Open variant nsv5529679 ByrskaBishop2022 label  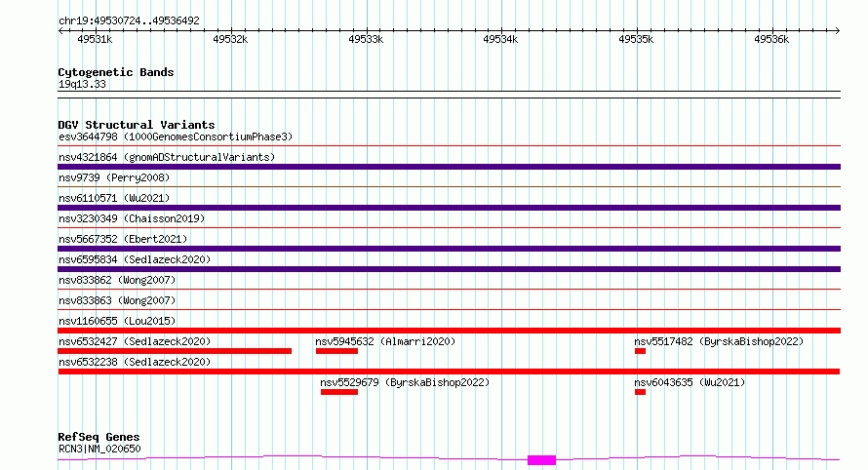click(x=405, y=382)
